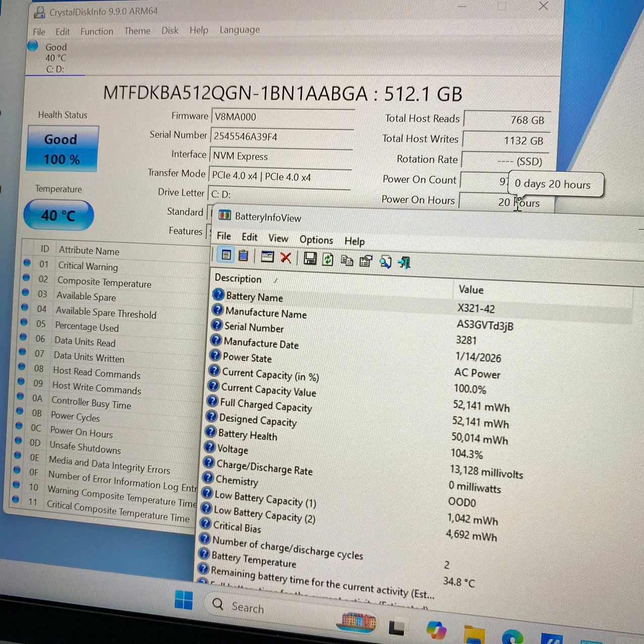Image resolution: width=644 pixels, height=644 pixels.
Task: Click the Properties icon in BatteryInfoView toolbar
Action: coord(365,261)
